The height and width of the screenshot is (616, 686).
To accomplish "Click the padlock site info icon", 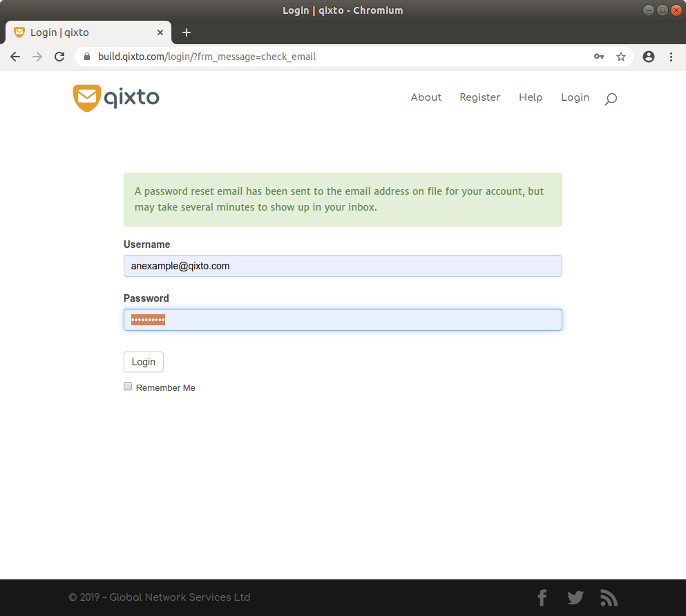I will pos(87,57).
